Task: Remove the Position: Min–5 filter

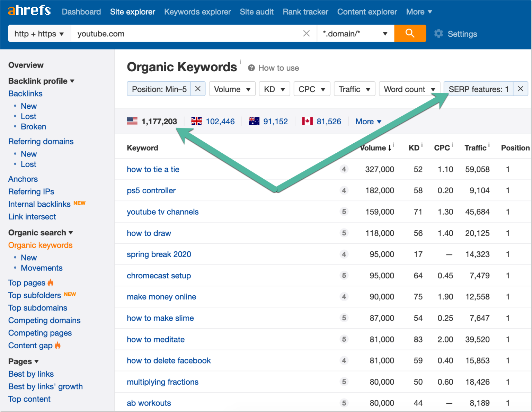Action: tap(198, 89)
